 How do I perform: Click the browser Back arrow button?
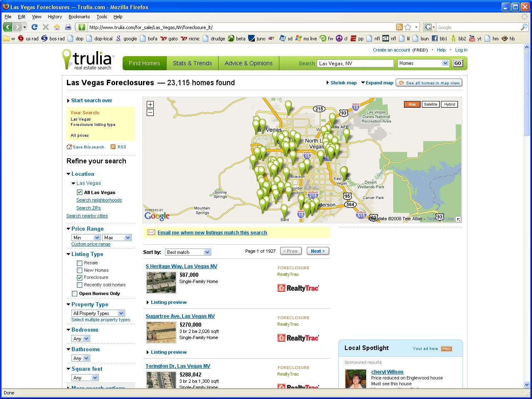pos(7,27)
